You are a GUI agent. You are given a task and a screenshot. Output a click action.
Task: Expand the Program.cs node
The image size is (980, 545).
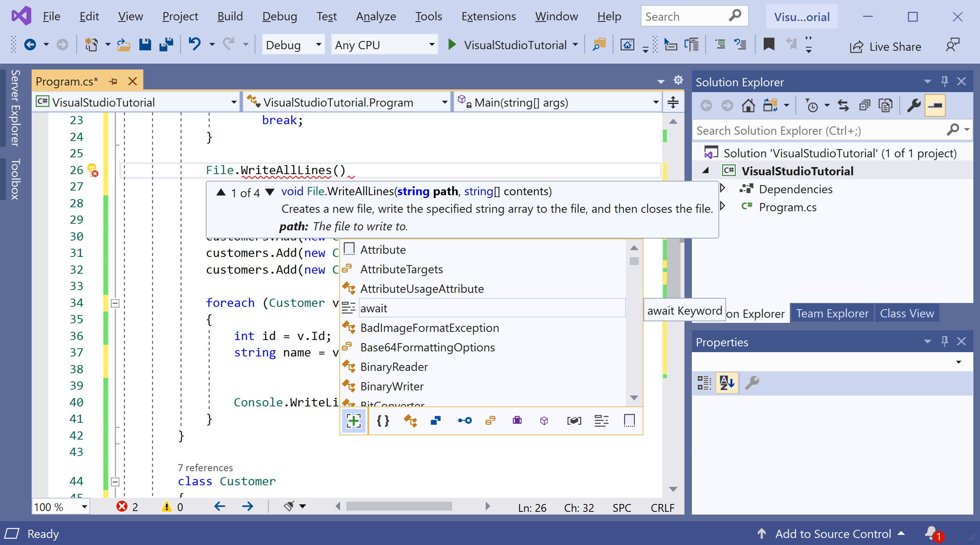point(723,206)
